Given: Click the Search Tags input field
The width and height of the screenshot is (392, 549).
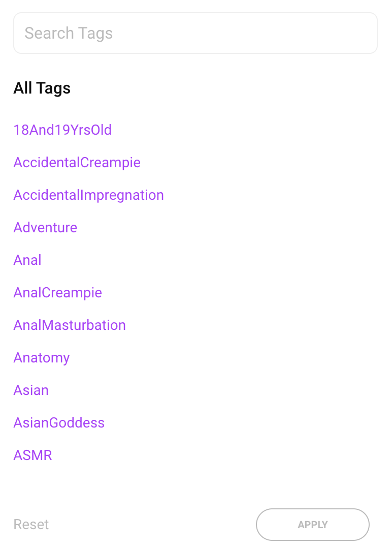Looking at the screenshot, I should 195,33.
